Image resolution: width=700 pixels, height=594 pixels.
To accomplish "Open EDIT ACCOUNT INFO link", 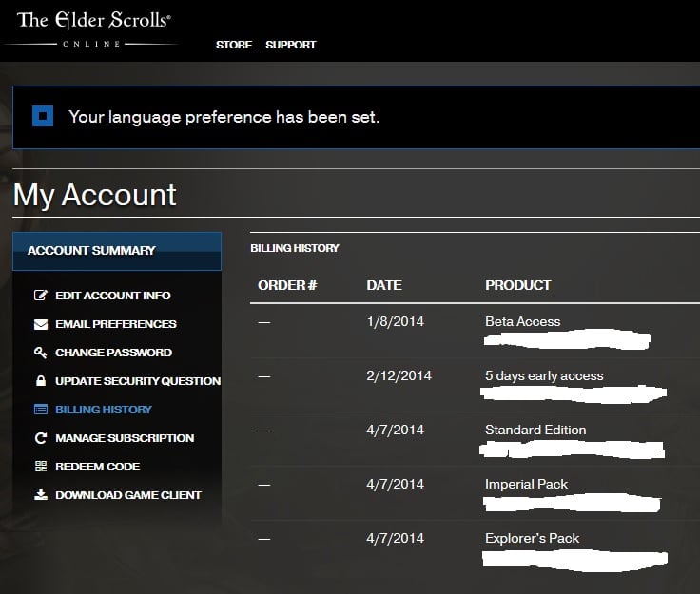I will tap(113, 296).
